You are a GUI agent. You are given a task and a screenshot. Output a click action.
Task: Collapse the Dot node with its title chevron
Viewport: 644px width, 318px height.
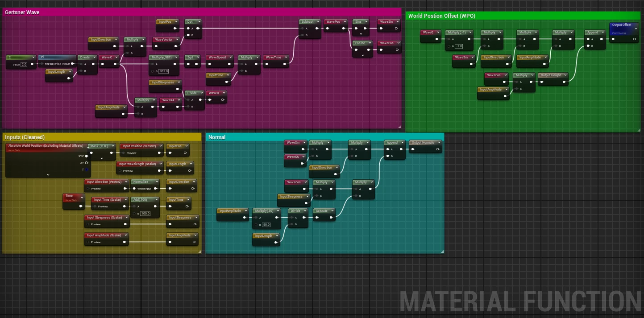coord(200,21)
